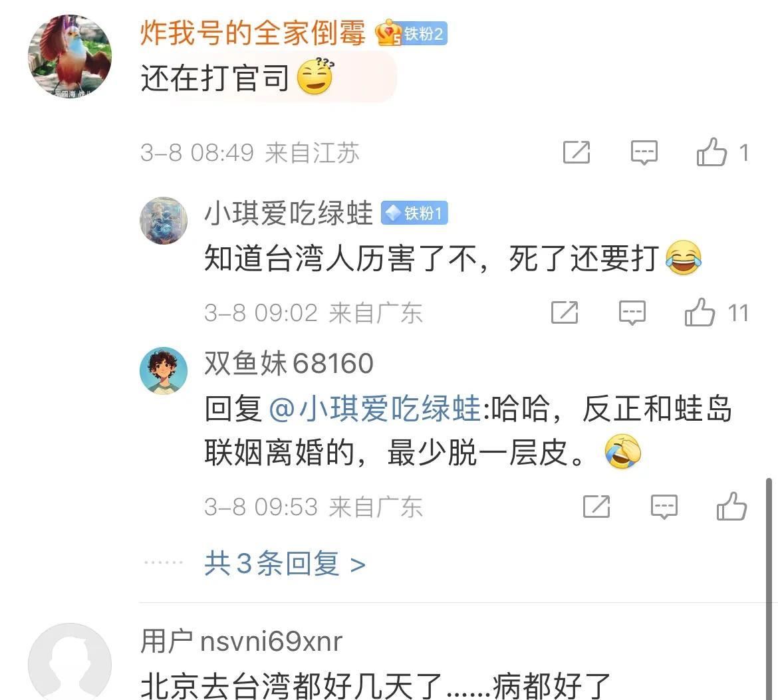This screenshot has height=700, width=778.
Task: Share 小琪爱吃绿蛙's comment via repost icon
Action: [565, 312]
